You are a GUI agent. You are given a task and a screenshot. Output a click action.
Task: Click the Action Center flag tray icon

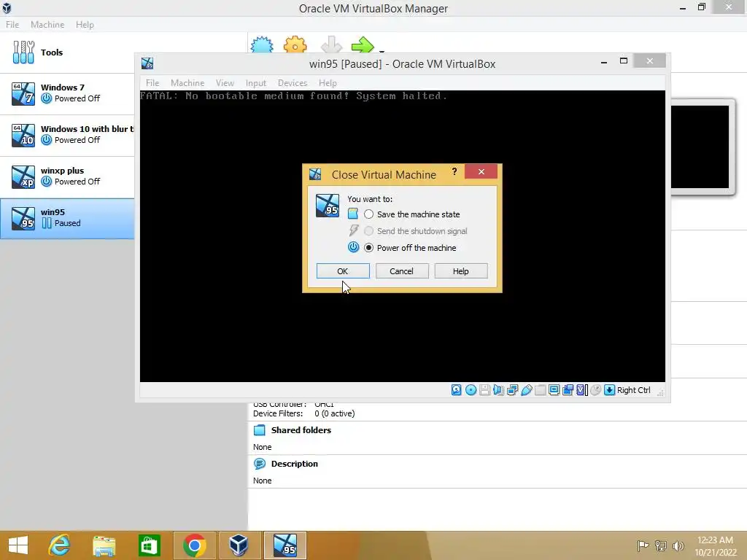[643, 545]
